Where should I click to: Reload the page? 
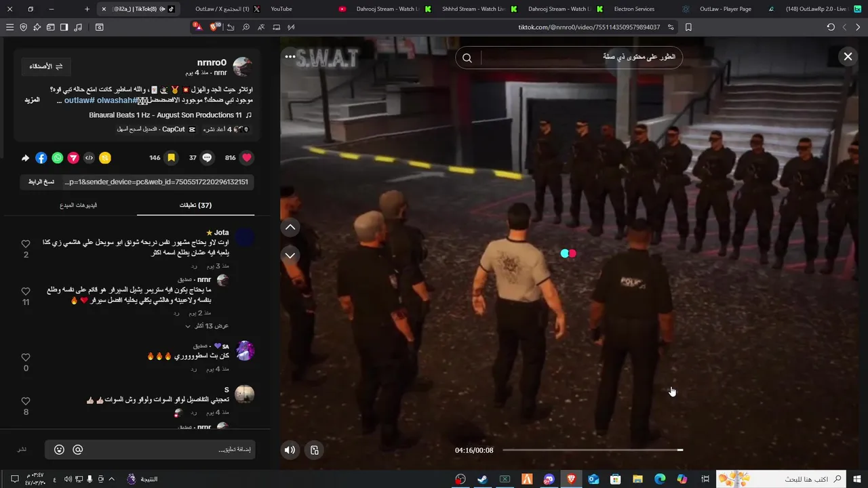(x=831, y=27)
